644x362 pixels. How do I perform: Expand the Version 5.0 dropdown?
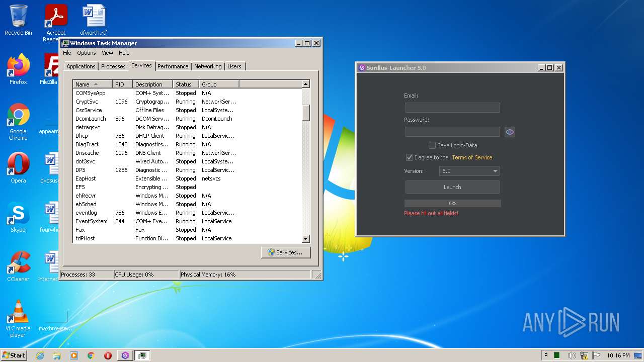469,171
